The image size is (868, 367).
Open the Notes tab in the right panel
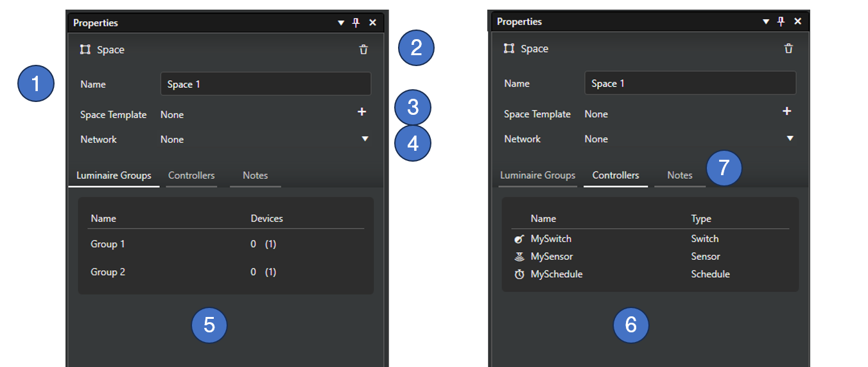(x=679, y=175)
